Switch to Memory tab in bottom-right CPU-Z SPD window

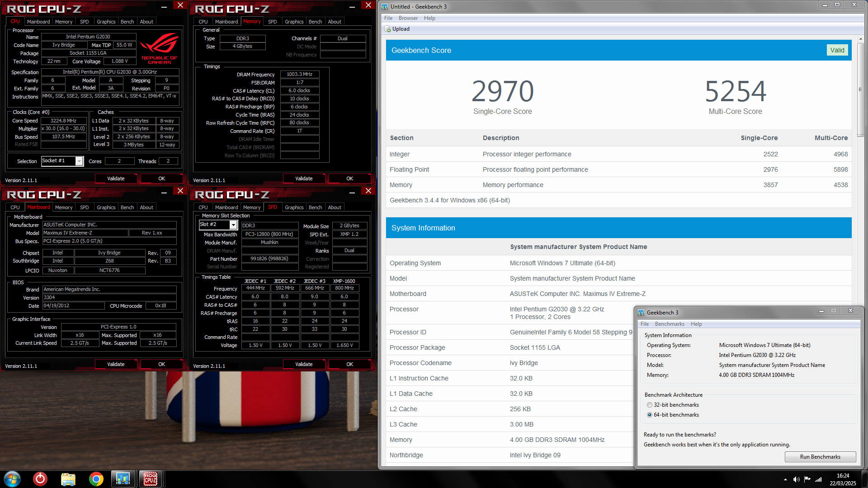tap(252, 207)
